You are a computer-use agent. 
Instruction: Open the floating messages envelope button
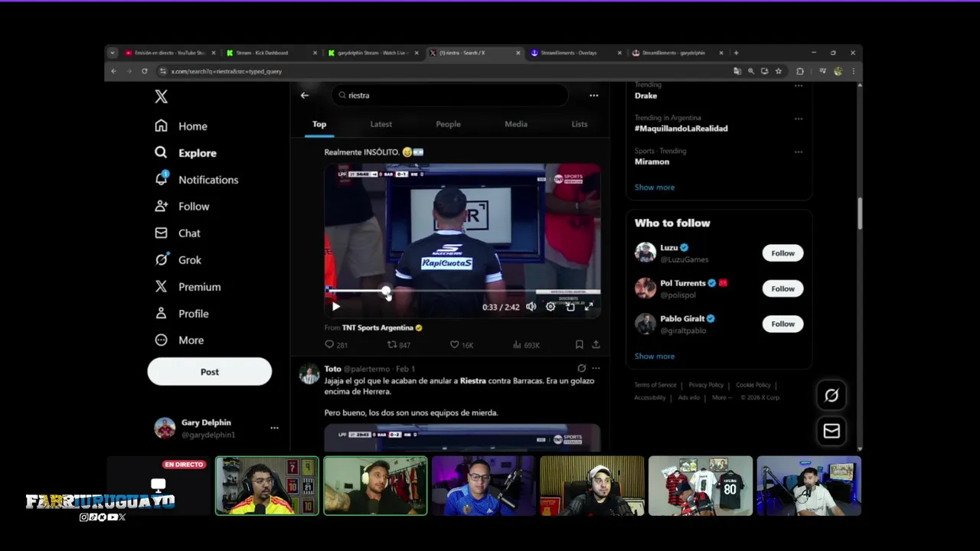tap(831, 431)
